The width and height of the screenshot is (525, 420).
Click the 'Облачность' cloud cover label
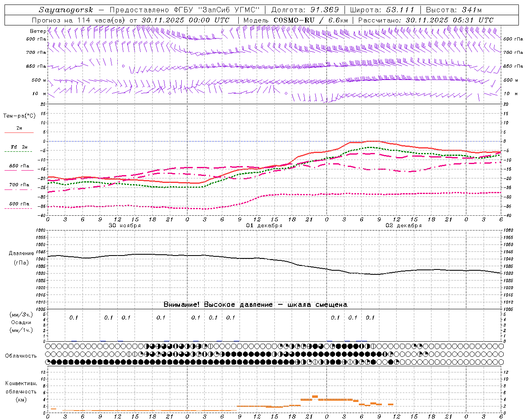point(21,356)
